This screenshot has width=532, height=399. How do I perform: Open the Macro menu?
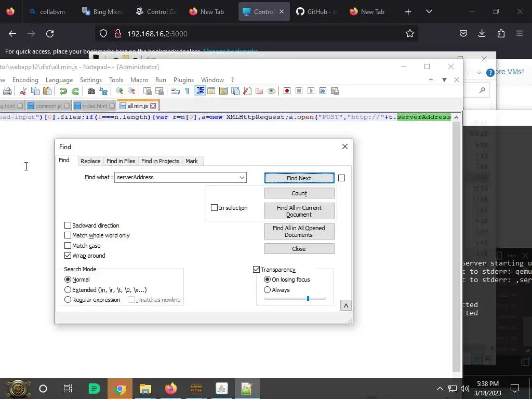(139, 79)
